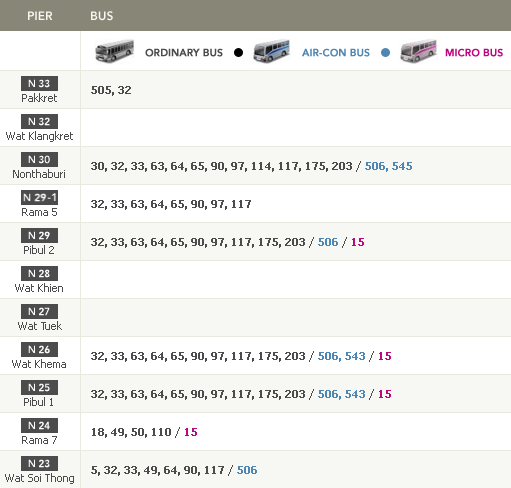Click Wat Soi Thong pier name

pyautogui.click(x=39, y=478)
